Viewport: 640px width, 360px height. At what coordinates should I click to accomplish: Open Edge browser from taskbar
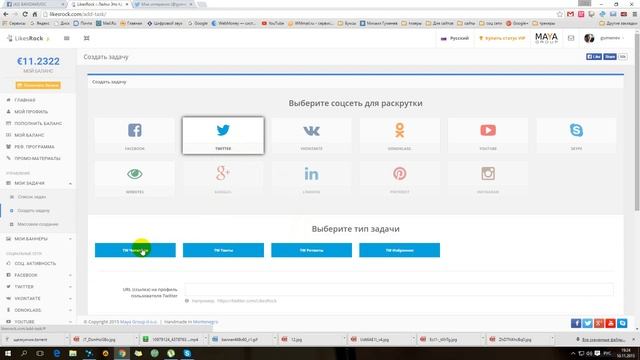(56, 353)
